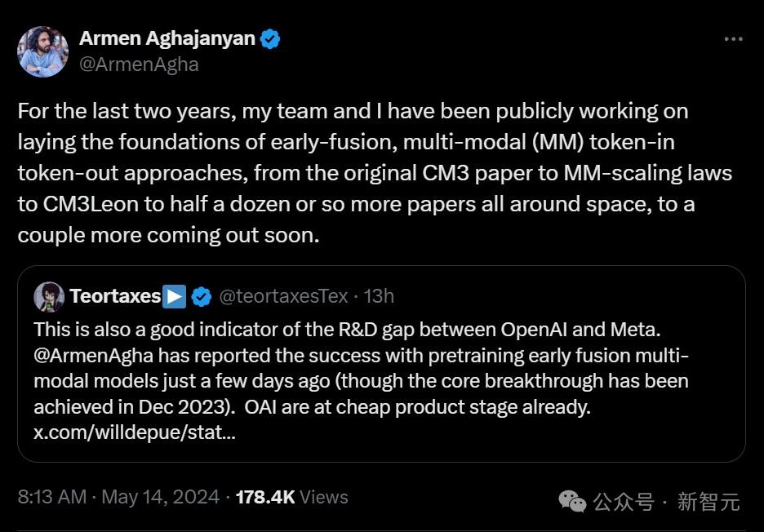Open the three-dot more options menu

click(x=734, y=39)
